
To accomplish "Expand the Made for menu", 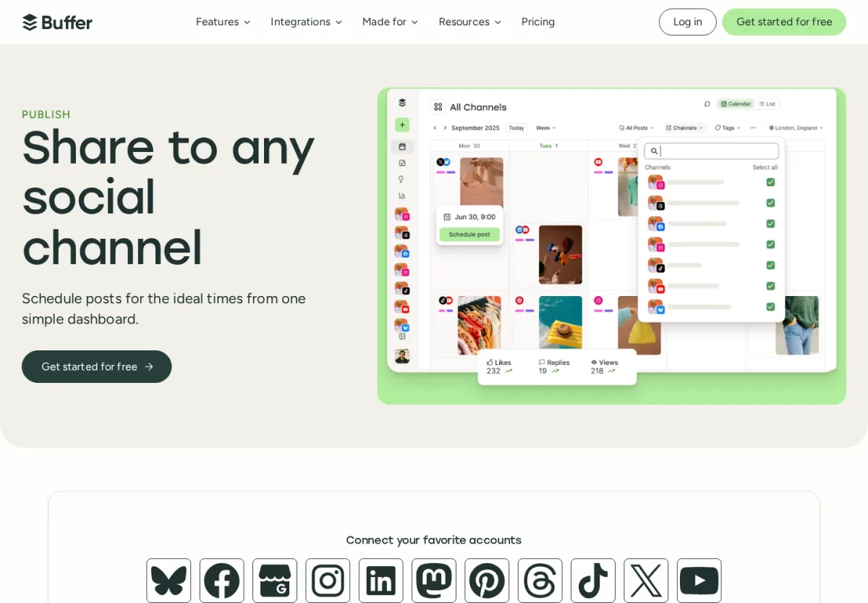I will (x=390, y=22).
